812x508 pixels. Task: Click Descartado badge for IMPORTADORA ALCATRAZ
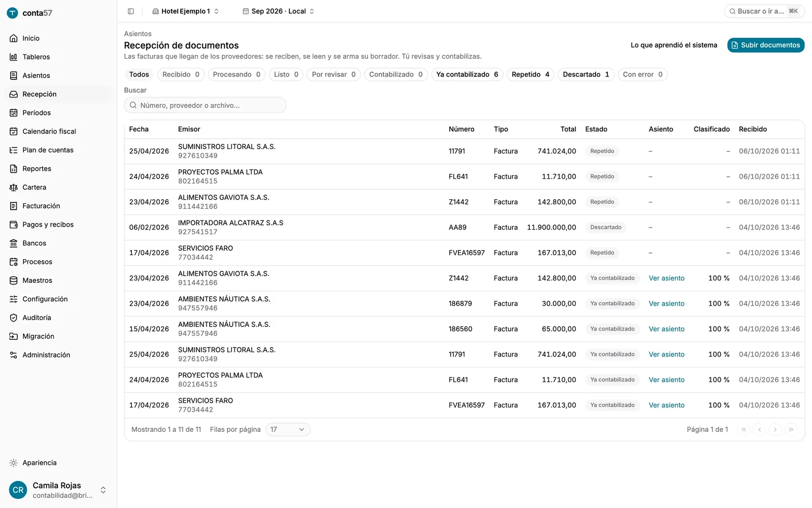pos(605,228)
